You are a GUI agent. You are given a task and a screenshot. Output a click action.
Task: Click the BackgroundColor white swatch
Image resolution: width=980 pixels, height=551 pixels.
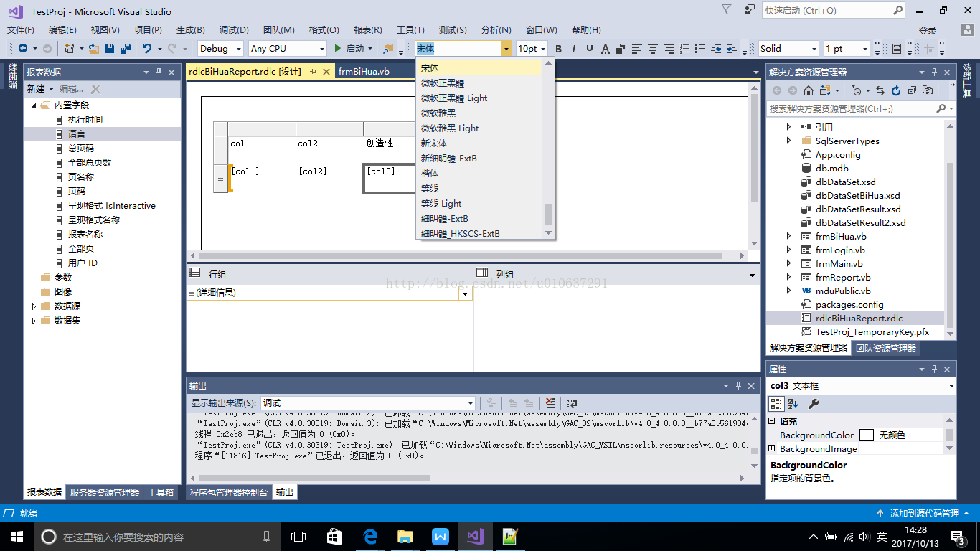click(867, 435)
